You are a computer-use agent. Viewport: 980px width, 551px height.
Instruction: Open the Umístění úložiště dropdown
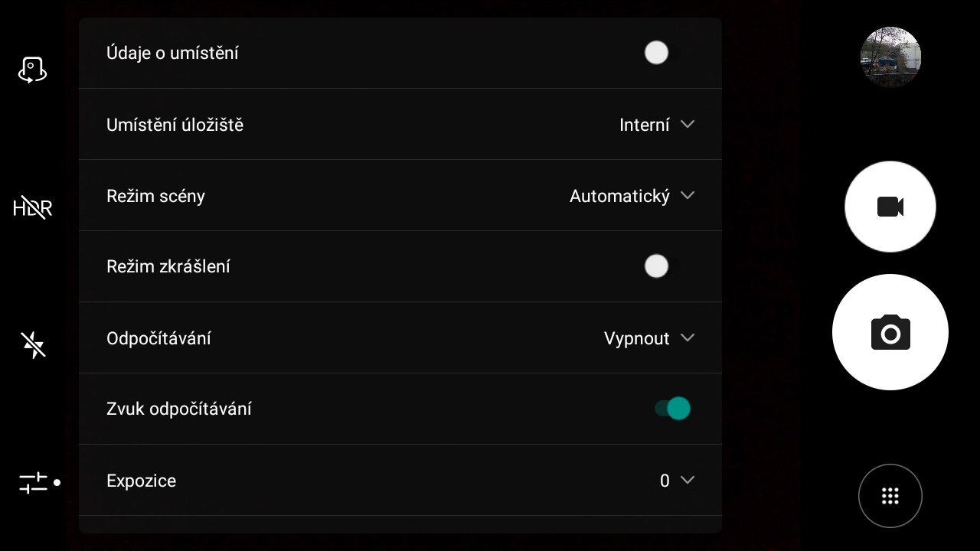[x=657, y=124]
